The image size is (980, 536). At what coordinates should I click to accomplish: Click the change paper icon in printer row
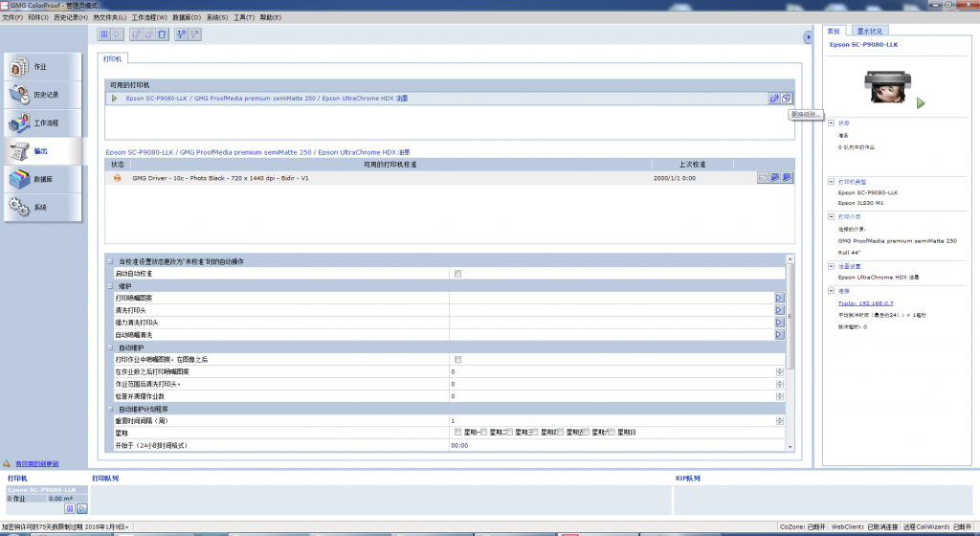coord(787,98)
